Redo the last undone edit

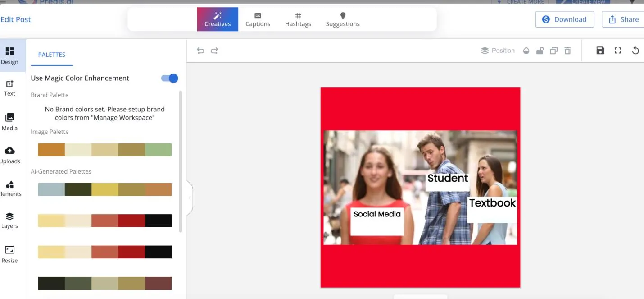[x=214, y=51]
